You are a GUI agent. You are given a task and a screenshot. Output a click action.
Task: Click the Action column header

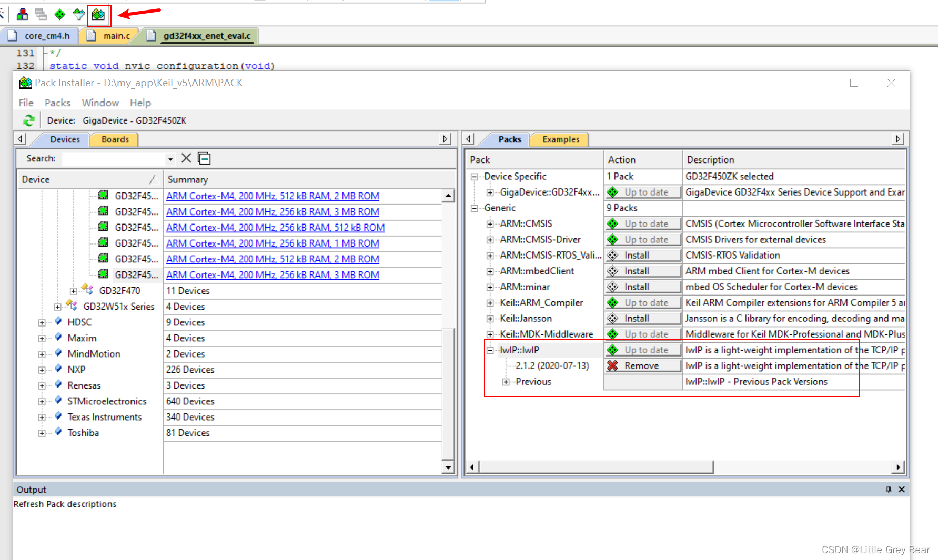[643, 160]
